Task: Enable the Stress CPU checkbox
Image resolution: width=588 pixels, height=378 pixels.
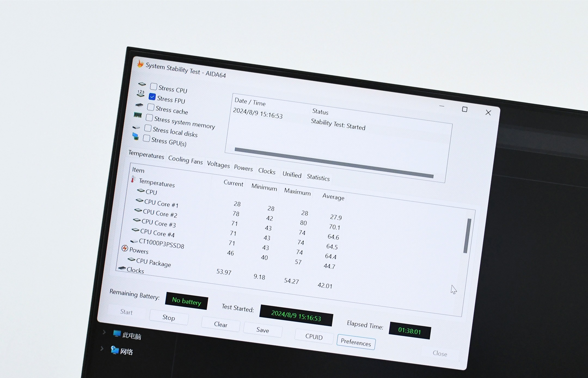Action: click(154, 86)
